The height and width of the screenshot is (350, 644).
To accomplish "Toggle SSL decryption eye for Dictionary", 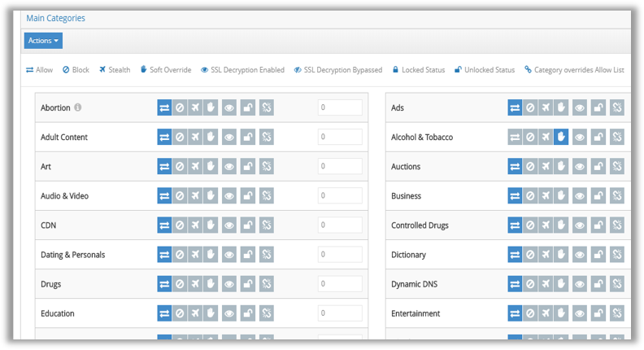I will (580, 255).
